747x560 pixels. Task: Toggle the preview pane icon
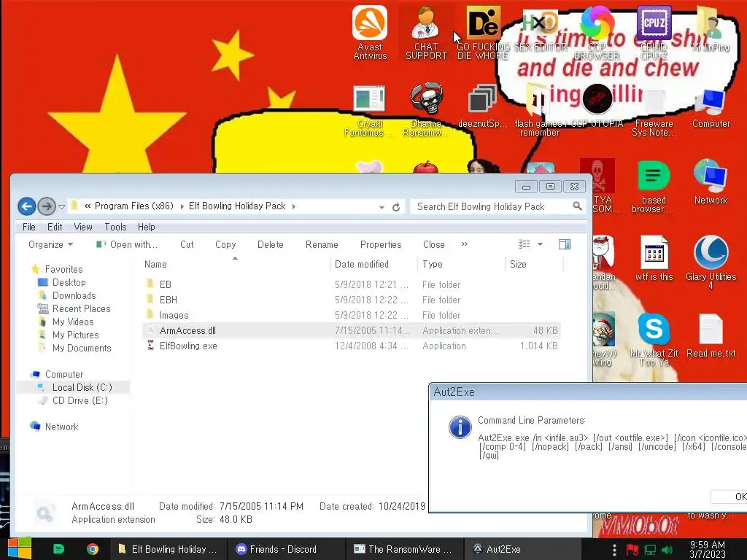tap(565, 244)
